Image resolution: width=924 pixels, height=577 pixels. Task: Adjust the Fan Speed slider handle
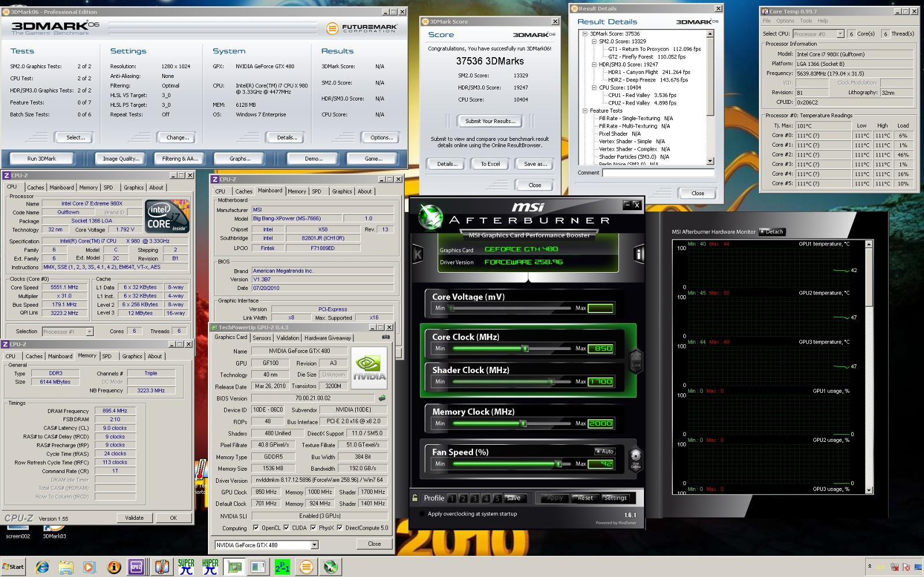[558, 464]
